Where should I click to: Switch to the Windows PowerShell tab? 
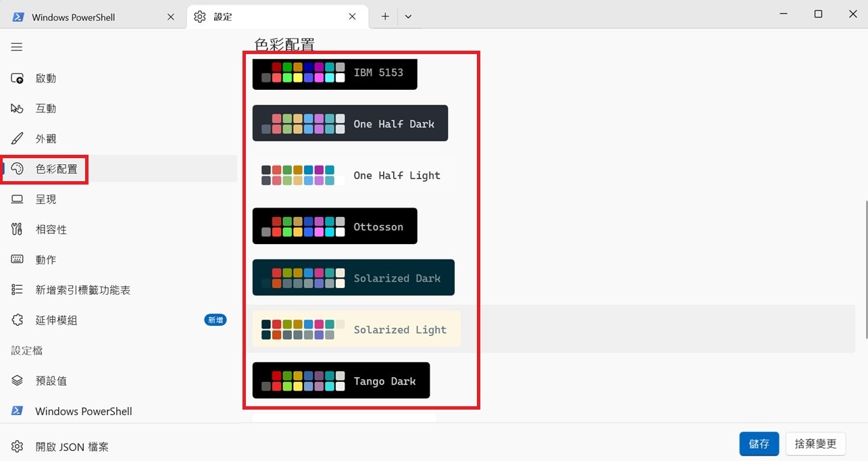point(93,17)
